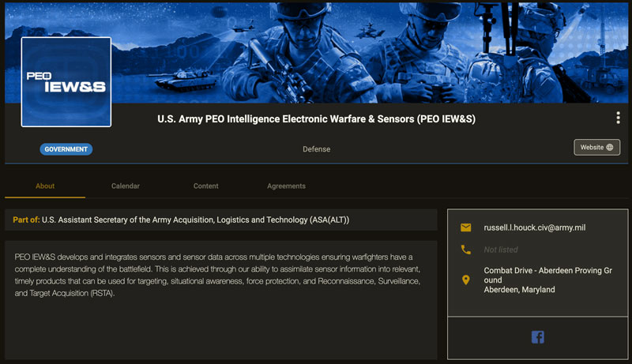Open the three-dot more options menu
This screenshot has height=364, width=632.
point(618,118)
